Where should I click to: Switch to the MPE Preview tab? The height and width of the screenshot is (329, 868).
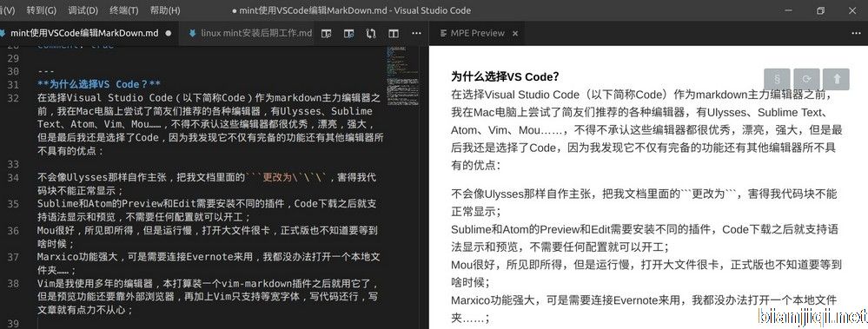click(478, 33)
